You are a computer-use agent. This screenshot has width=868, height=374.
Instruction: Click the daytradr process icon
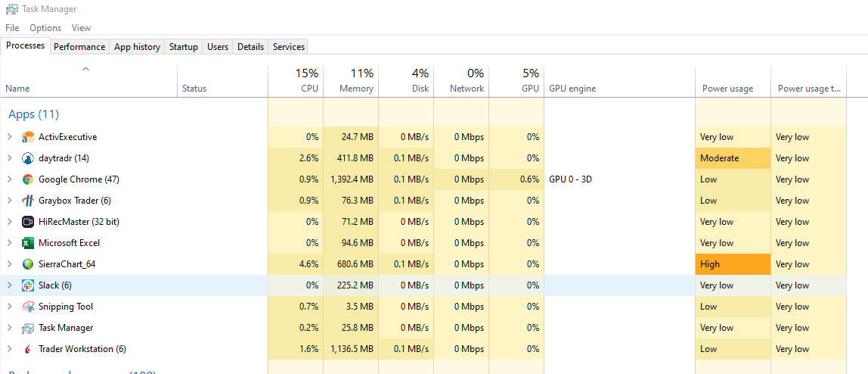pyautogui.click(x=28, y=158)
